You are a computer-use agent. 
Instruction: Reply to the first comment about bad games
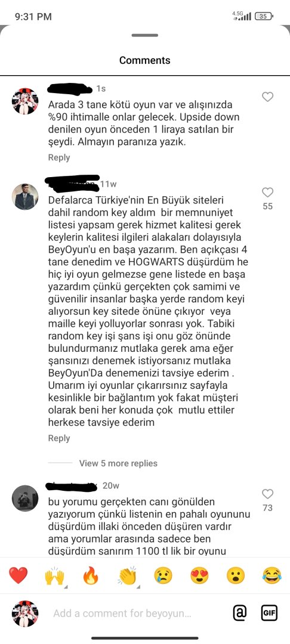pos(59,157)
